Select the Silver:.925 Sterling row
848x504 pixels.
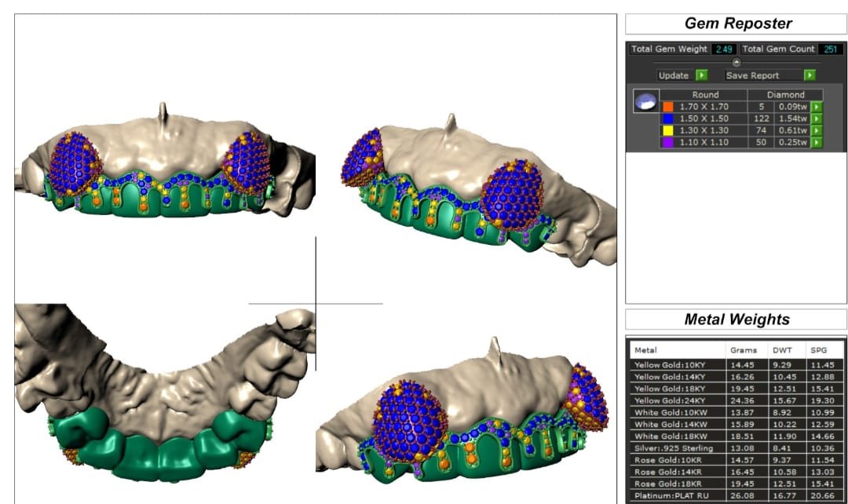pos(737,448)
